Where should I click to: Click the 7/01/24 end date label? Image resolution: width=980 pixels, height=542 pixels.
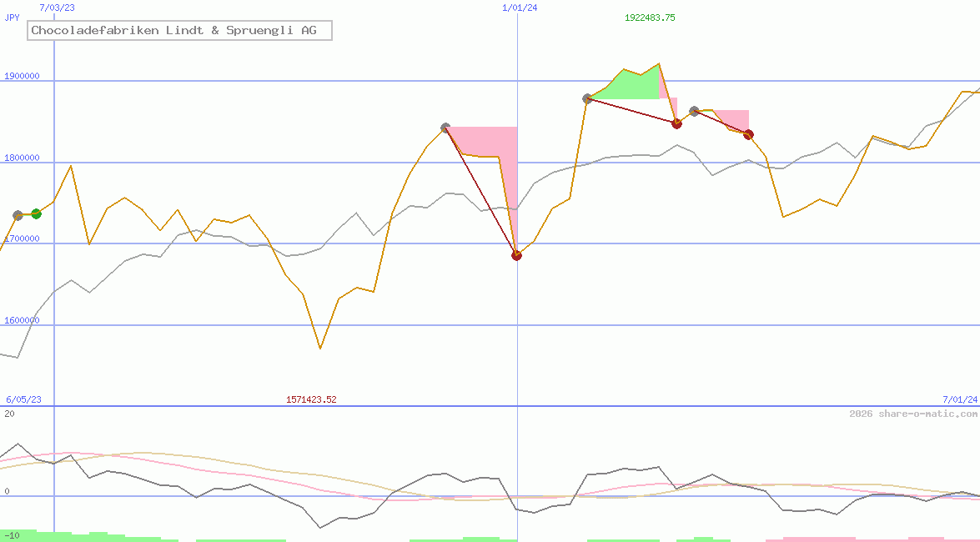pos(960,399)
